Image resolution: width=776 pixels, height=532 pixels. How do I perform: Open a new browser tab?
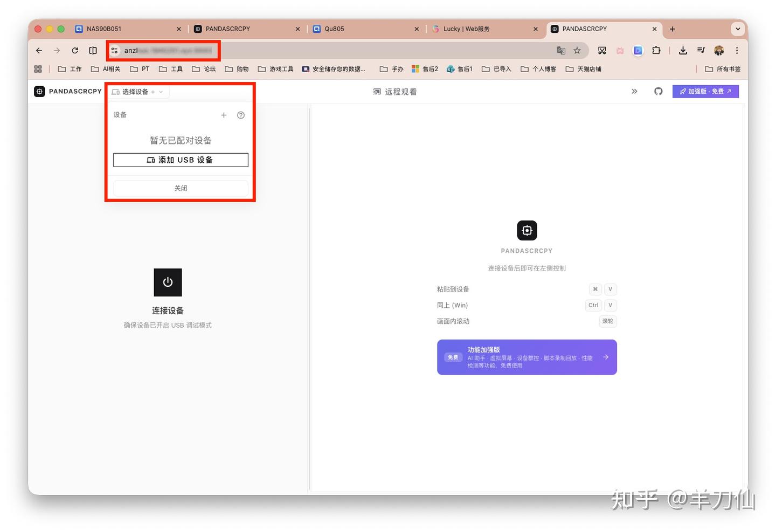pos(672,29)
